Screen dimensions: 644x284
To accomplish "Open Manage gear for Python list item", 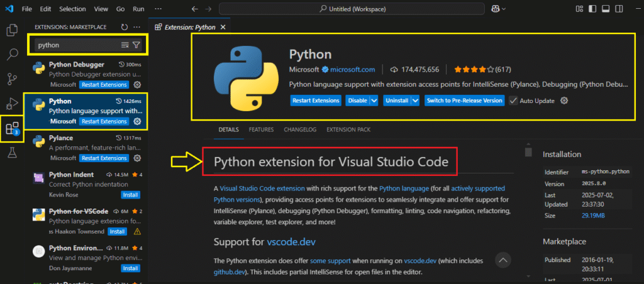I will [x=138, y=121].
